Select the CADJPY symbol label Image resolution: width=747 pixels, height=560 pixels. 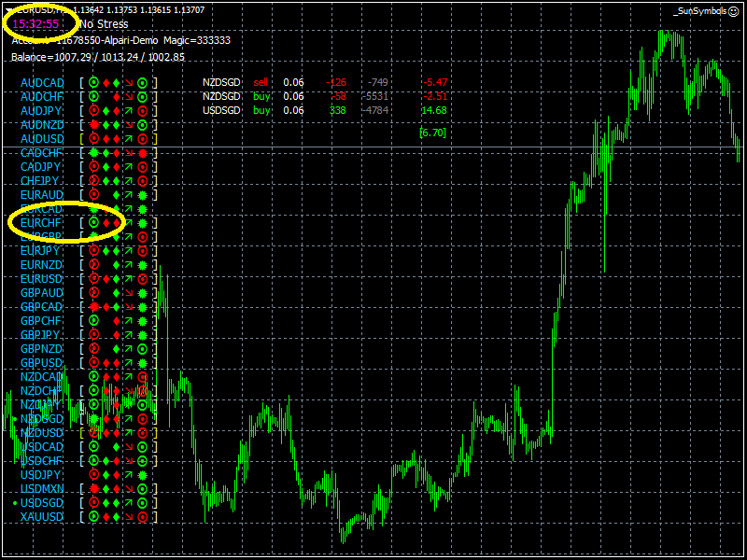point(40,167)
